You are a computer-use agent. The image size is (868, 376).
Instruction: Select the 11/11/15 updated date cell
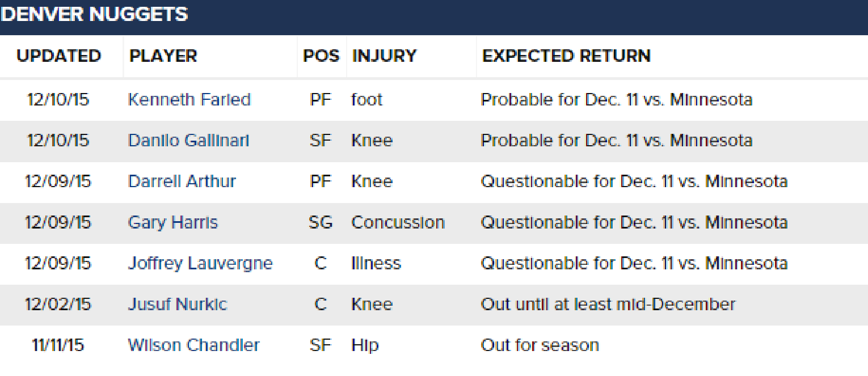(58, 345)
